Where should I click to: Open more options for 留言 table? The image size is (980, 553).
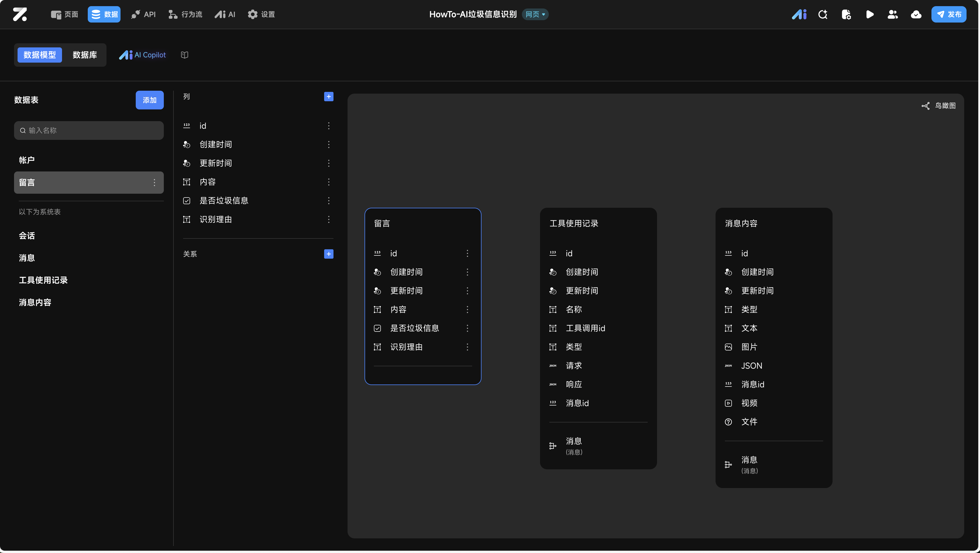pyautogui.click(x=154, y=183)
